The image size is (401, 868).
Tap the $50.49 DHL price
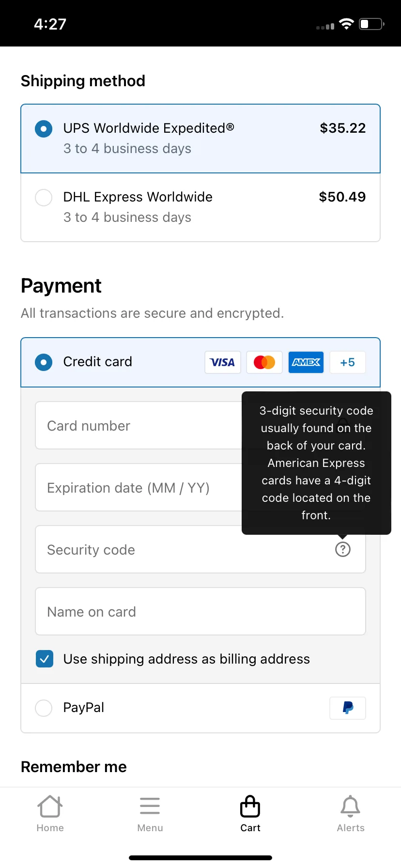342,197
